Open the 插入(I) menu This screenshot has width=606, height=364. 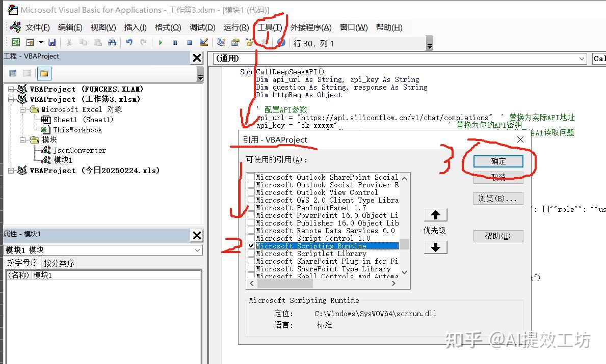[x=135, y=27]
